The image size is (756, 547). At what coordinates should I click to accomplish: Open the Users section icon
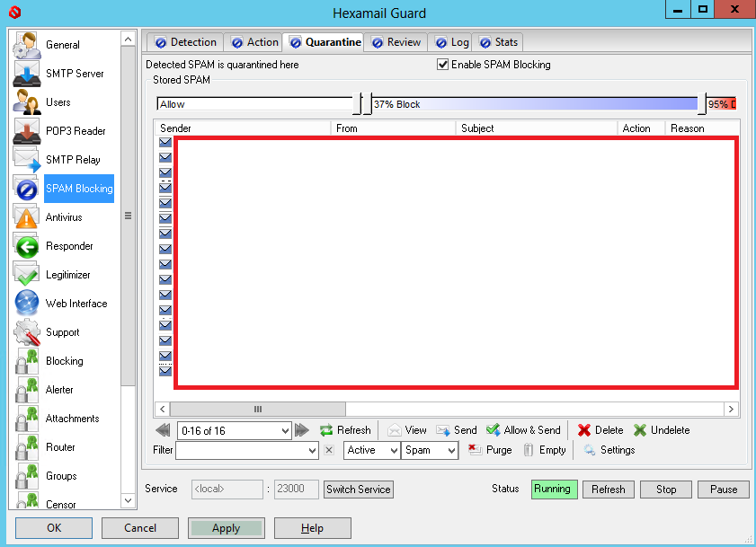pyautogui.click(x=26, y=102)
